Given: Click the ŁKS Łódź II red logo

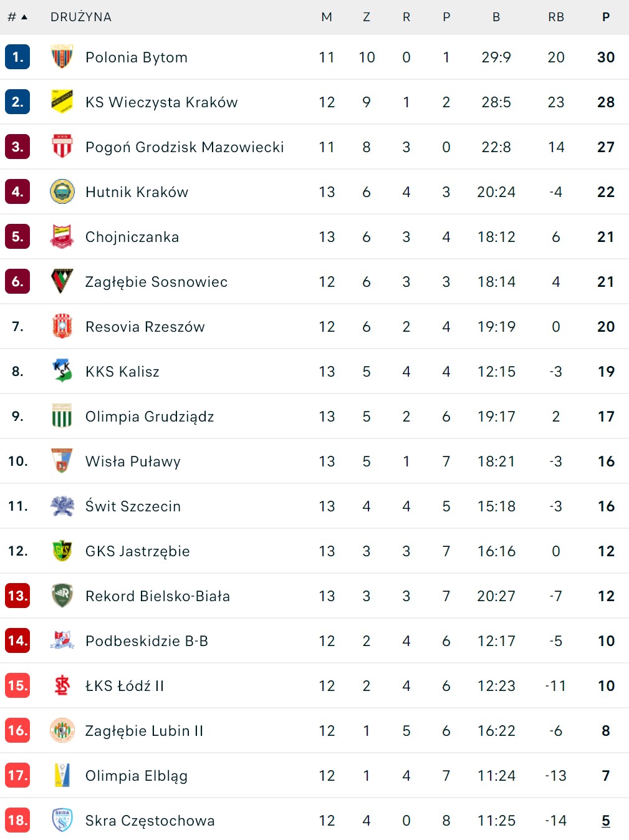Looking at the screenshot, I should click(62, 686).
